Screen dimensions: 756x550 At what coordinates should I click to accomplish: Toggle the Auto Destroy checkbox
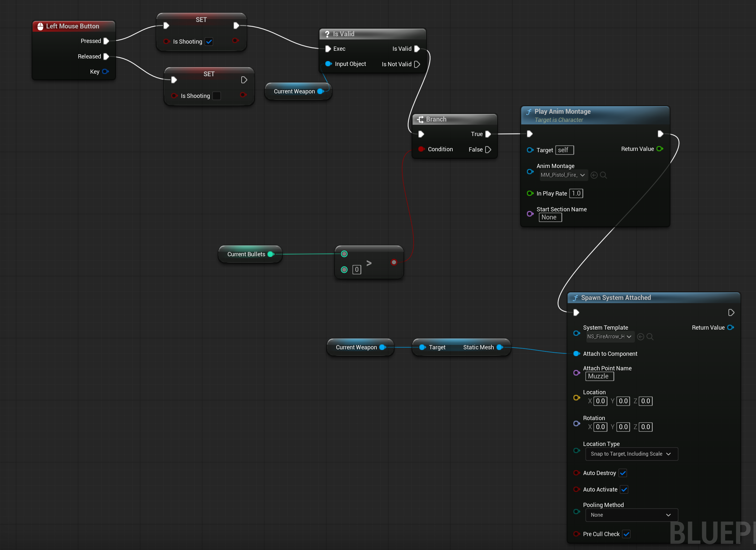623,473
